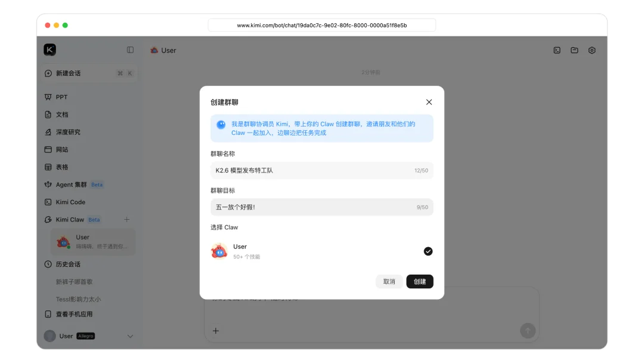Image resolution: width=644 pixels, height=363 pixels.
Task: Add a new Kimi Claw with the plus
Action: point(126,219)
